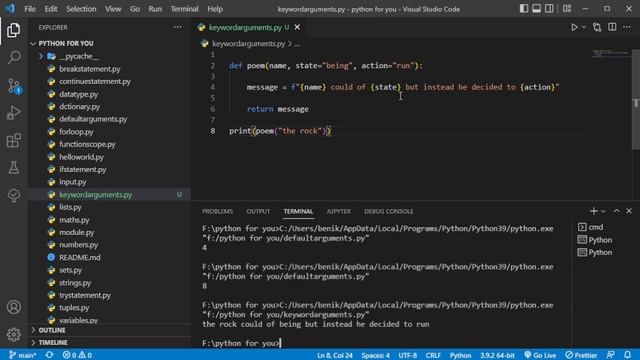Open the Source Control view
The height and width of the screenshot is (360, 640).
pyautogui.click(x=13, y=86)
